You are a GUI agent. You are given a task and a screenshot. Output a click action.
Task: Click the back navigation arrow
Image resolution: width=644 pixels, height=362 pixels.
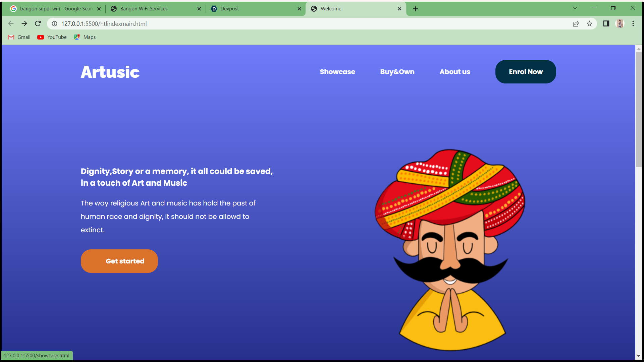click(x=11, y=23)
